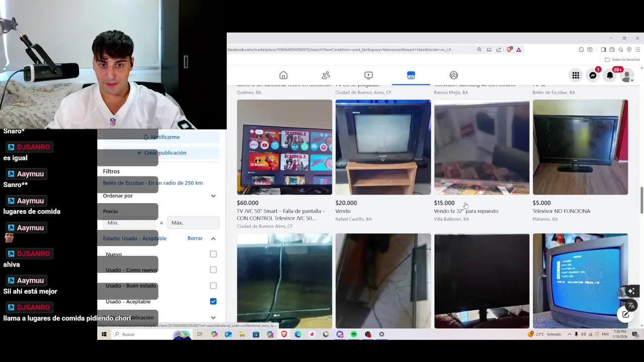Open Brave Rewards triangle icon
644x362 pixels.
519,50
